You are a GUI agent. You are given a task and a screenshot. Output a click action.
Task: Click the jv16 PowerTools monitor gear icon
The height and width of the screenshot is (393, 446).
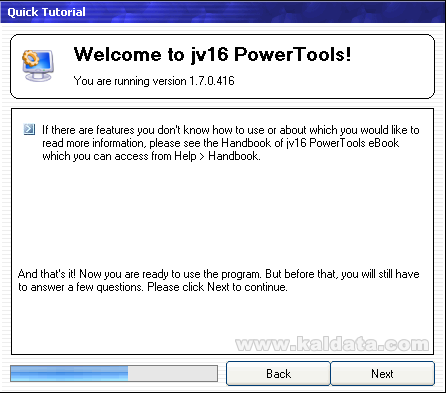[38, 65]
